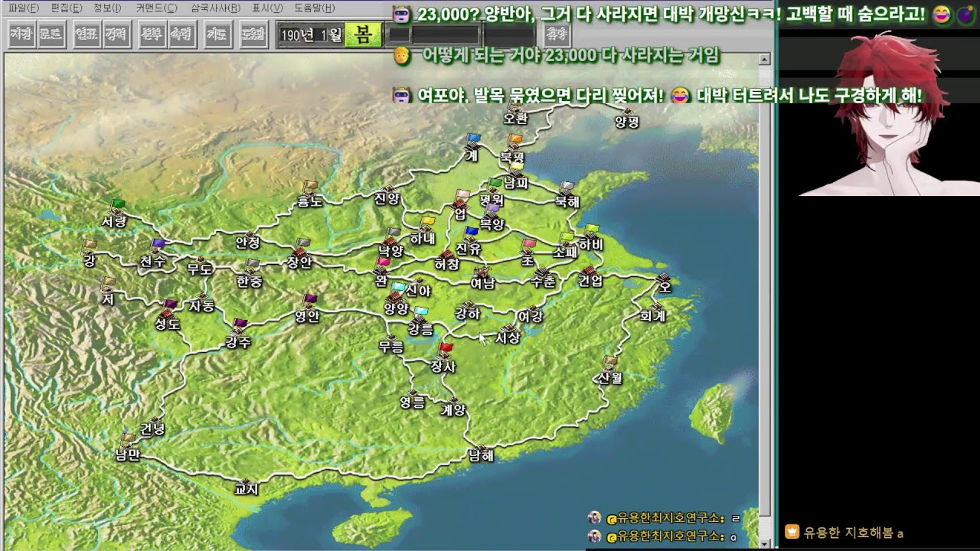Screen dimensions: 980x551
Task: Click the purple flag above 영안
Action: click(309, 299)
